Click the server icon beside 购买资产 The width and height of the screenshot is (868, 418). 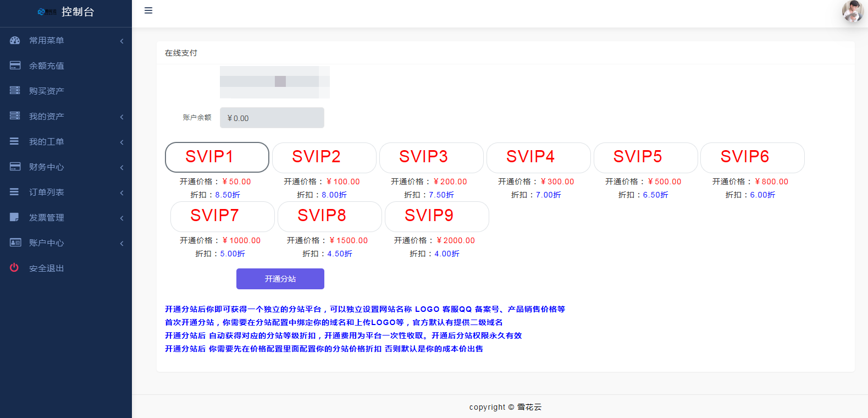[15, 91]
